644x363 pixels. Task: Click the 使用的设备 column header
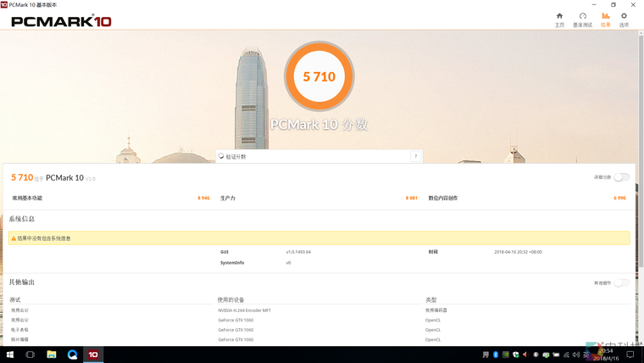(x=230, y=299)
